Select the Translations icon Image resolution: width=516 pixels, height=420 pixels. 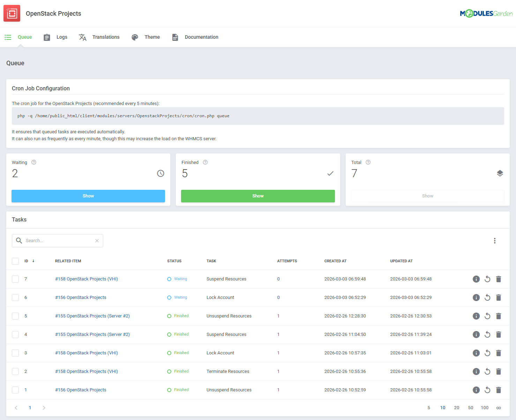click(x=83, y=37)
